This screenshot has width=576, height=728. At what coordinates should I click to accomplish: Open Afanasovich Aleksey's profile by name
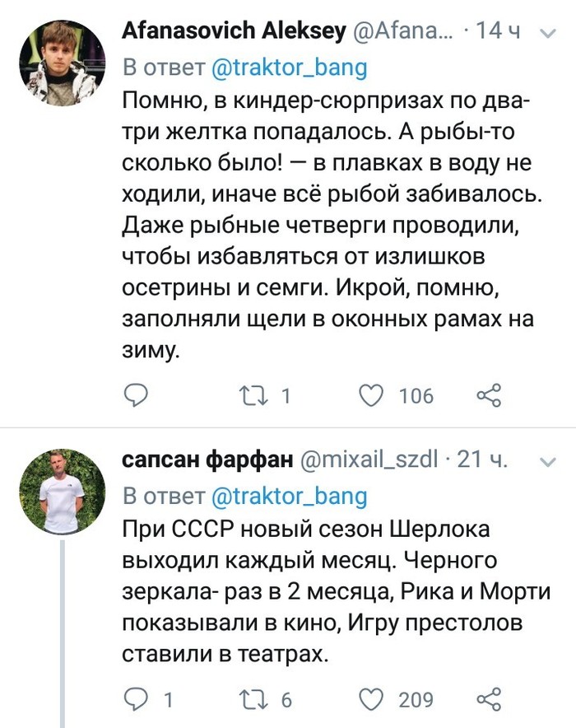[233, 31]
